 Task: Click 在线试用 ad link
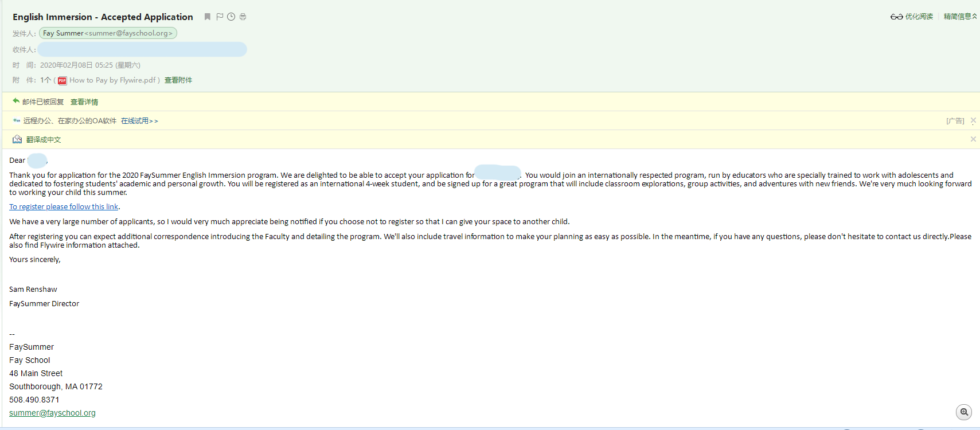coord(139,121)
